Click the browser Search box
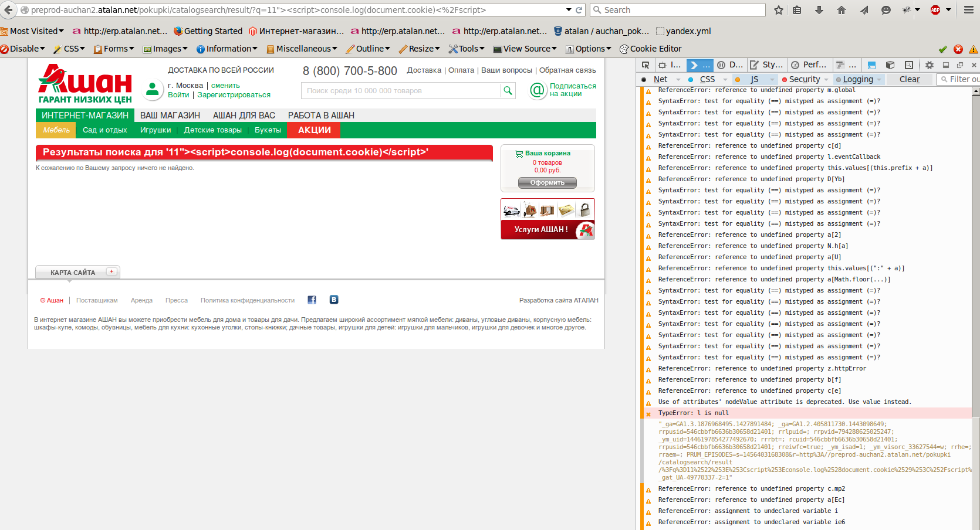This screenshot has height=530, width=980. click(x=678, y=10)
